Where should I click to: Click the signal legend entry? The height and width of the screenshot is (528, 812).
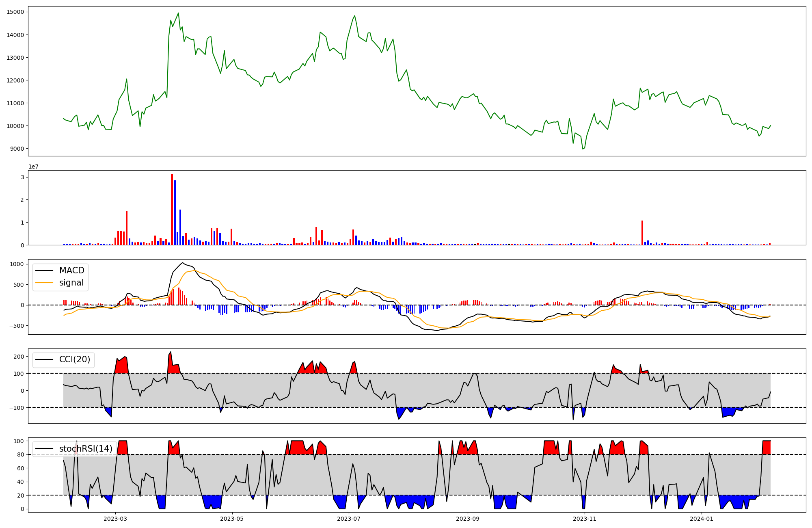[71, 283]
